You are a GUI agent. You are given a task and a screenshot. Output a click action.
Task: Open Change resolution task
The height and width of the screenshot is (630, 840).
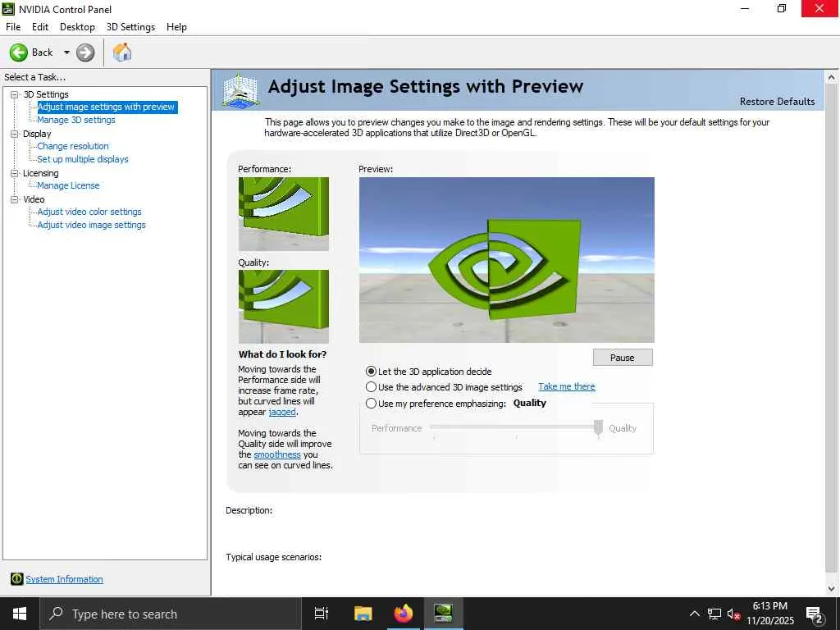[73, 146]
